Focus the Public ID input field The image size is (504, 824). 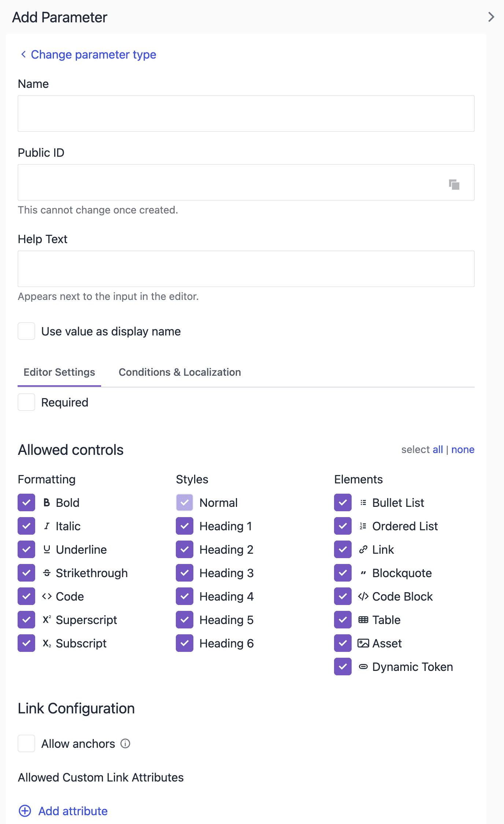(246, 182)
